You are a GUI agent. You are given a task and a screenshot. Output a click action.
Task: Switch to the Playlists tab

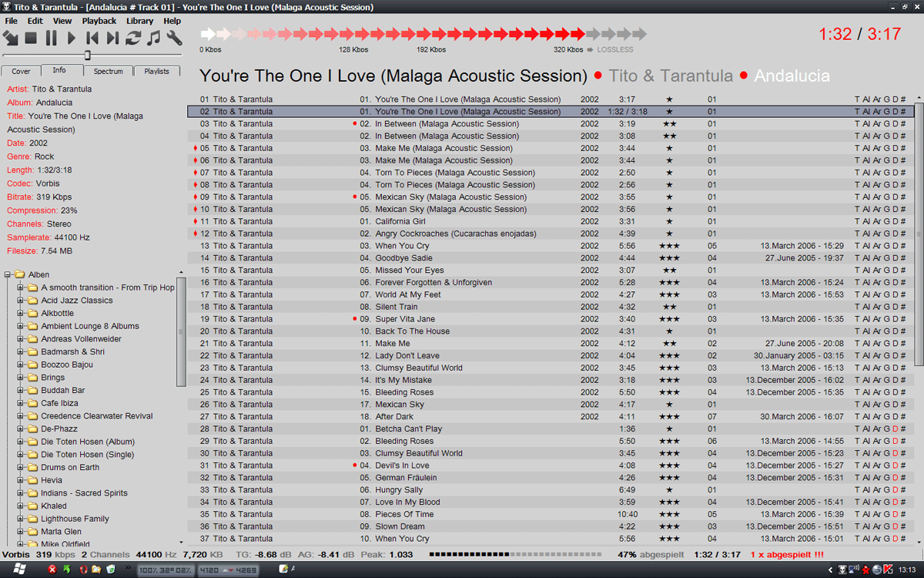[x=157, y=71]
